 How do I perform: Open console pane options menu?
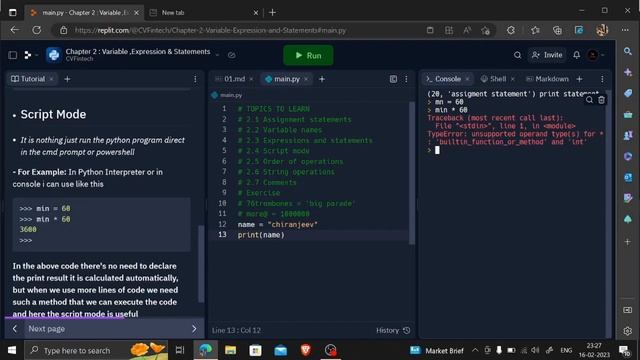pyautogui.click(x=602, y=79)
